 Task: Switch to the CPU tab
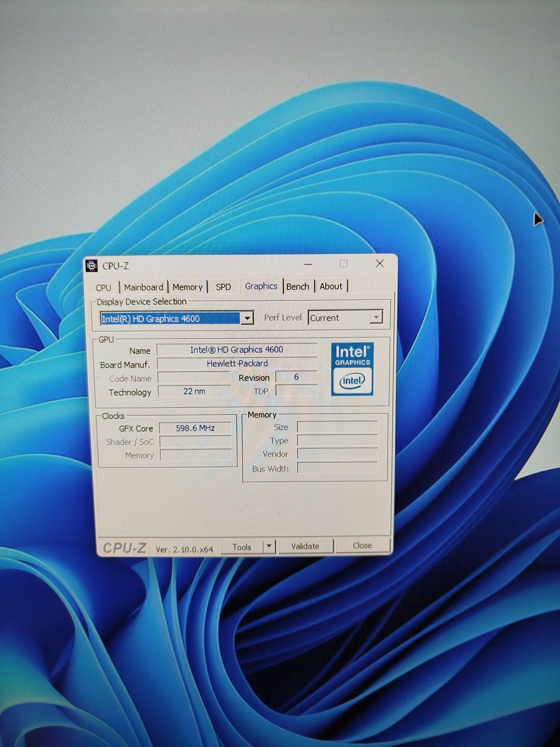103,288
